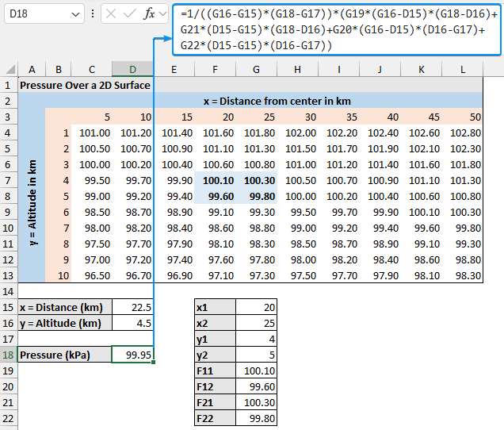Click the 'Pressure (kPa)' label
Screen dimensions: 504x430
(x=65, y=355)
